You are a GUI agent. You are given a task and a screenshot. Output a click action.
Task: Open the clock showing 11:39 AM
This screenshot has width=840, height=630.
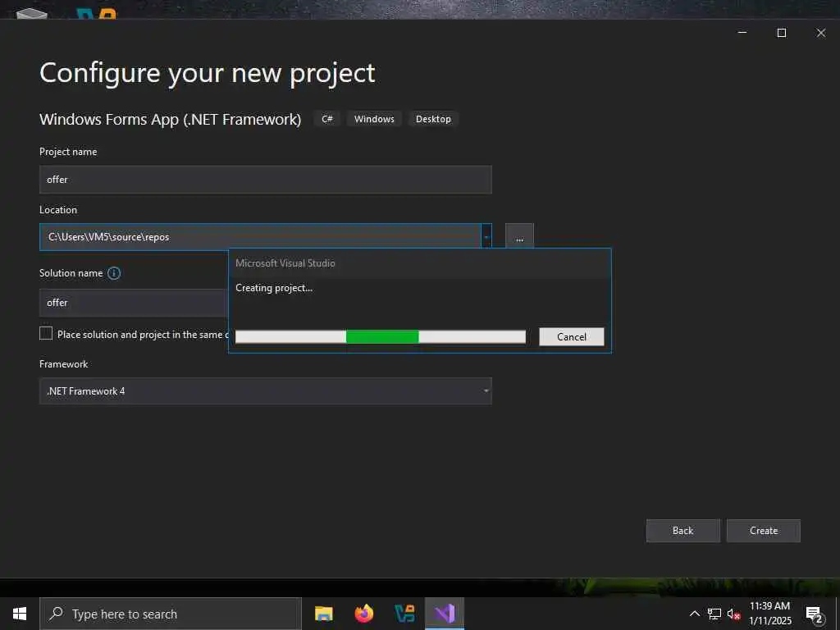pos(769,614)
